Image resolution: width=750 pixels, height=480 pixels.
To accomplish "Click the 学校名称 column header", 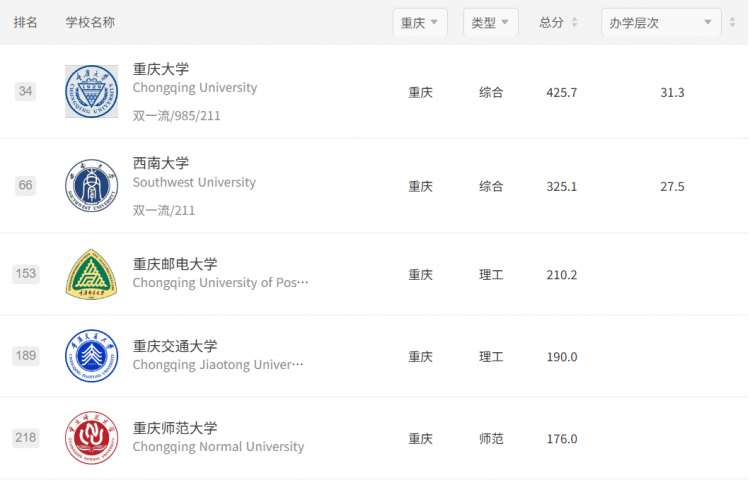I will [x=90, y=22].
